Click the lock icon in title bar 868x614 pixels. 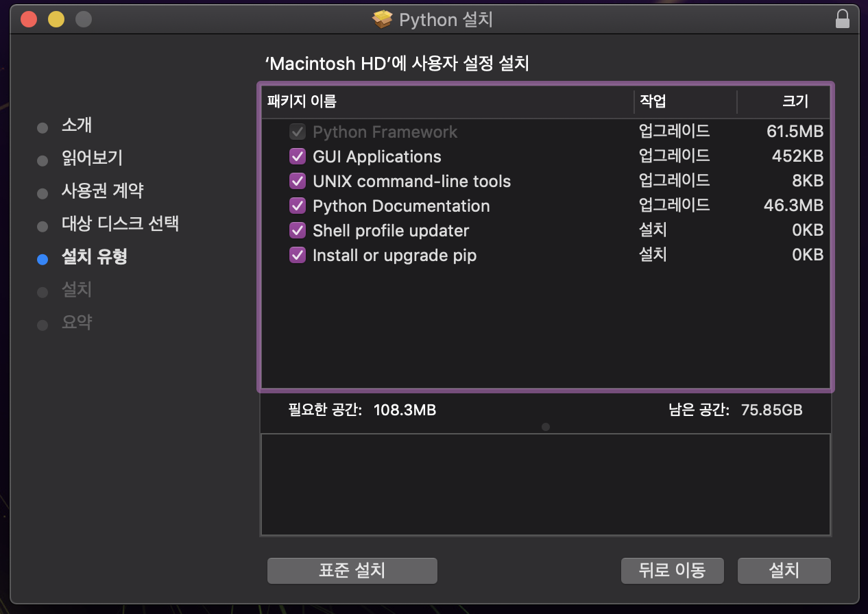coord(843,19)
